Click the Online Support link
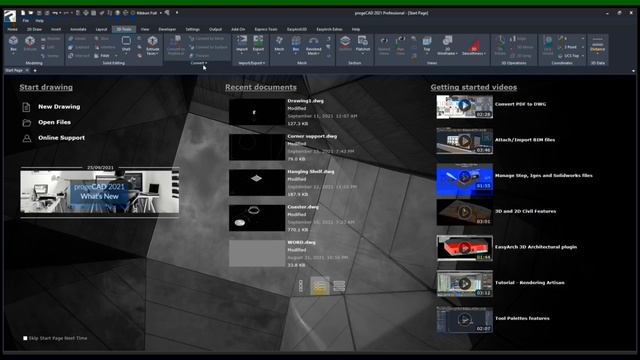Image resolution: width=640 pixels, height=360 pixels. click(x=62, y=138)
